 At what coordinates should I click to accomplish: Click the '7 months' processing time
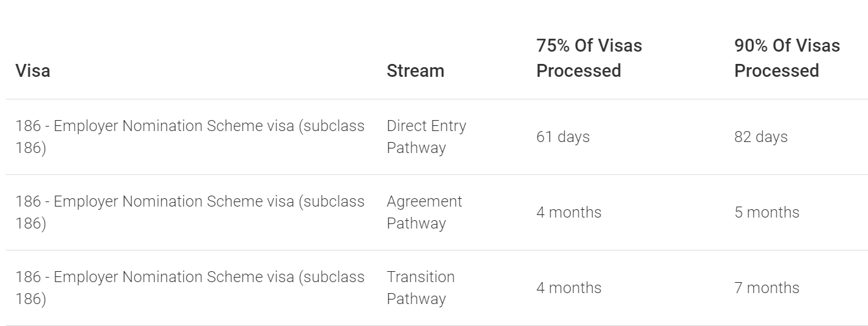click(x=767, y=288)
